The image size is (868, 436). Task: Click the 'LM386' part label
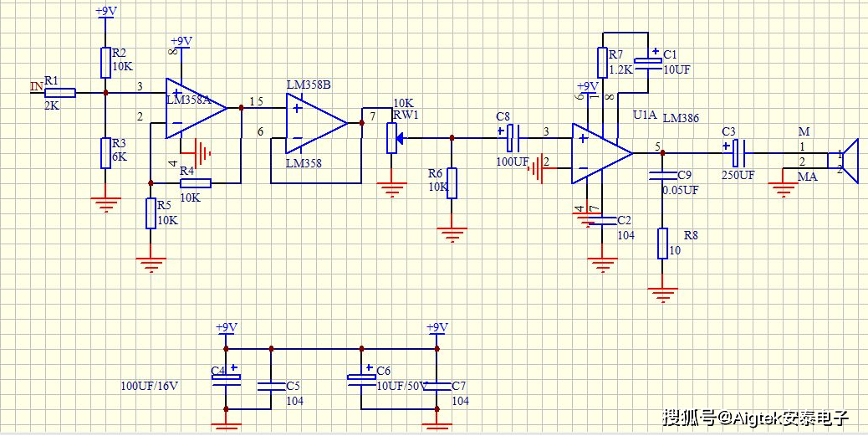point(681,118)
